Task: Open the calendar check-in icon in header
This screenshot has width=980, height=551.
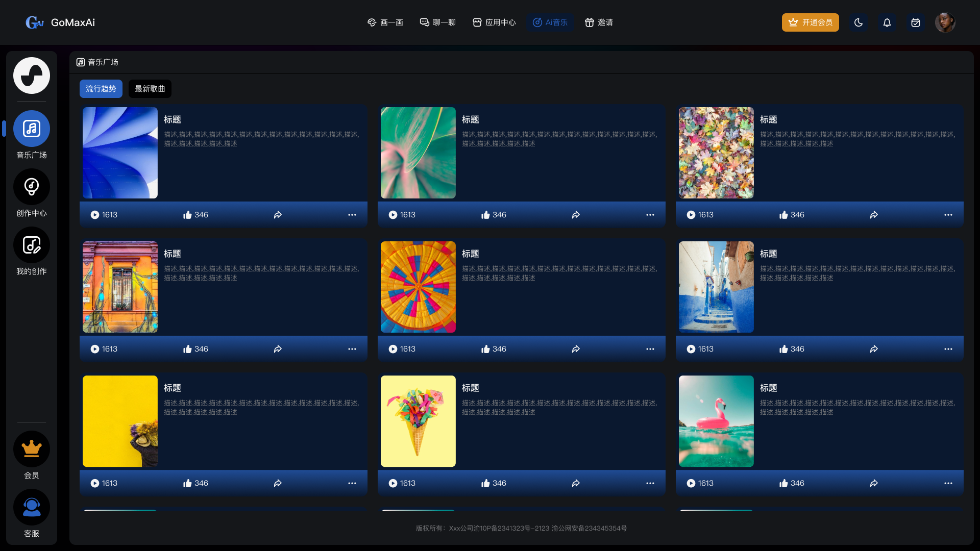Action: point(916,22)
